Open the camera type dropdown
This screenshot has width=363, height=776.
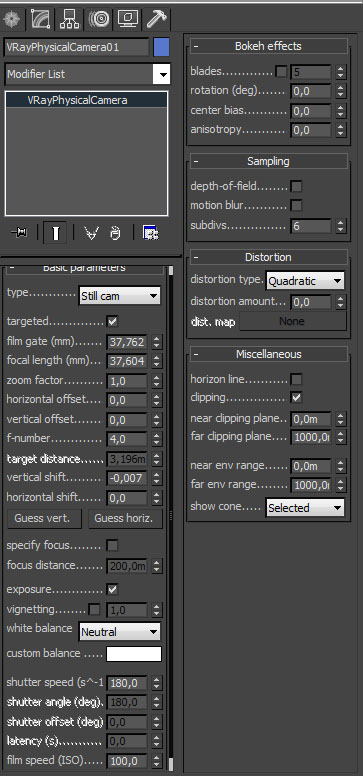[120, 296]
